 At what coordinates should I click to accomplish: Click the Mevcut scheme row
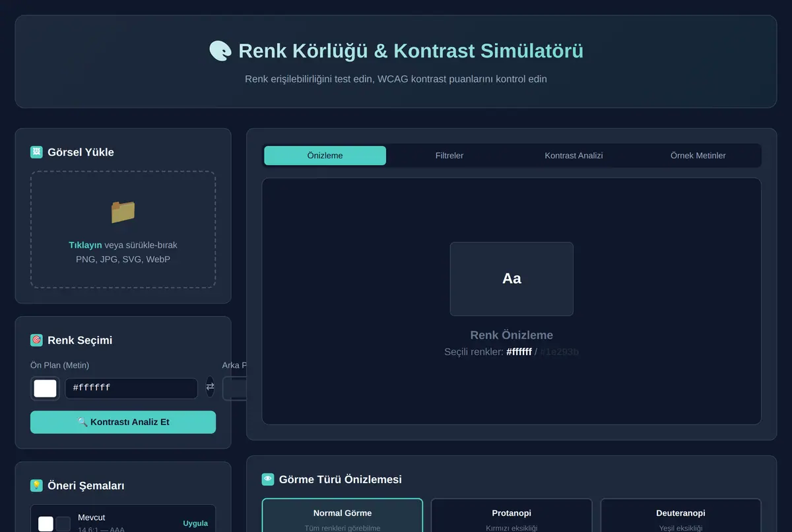point(123,519)
